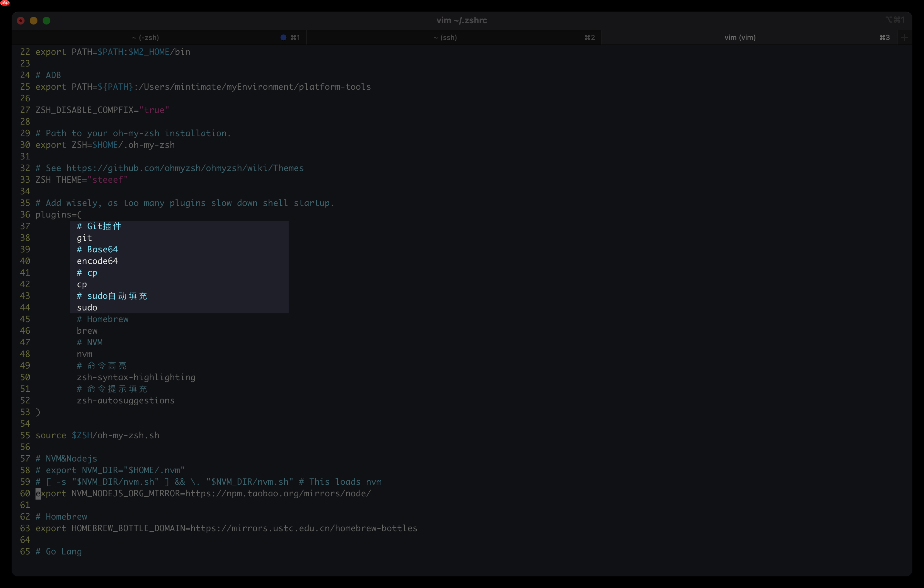Viewport: 924px width, 588px height.
Task: Click the "git" plugin entry
Action: tap(84, 238)
